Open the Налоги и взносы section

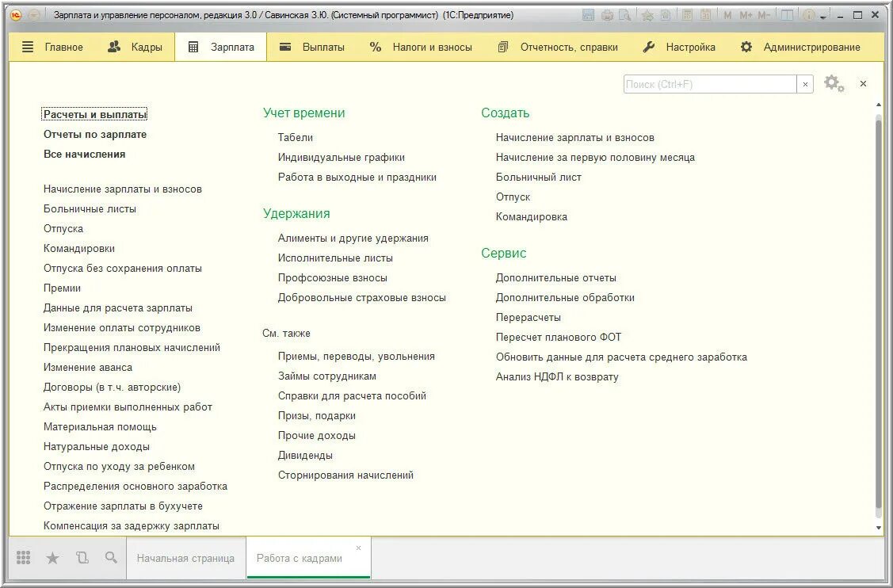click(421, 48)
